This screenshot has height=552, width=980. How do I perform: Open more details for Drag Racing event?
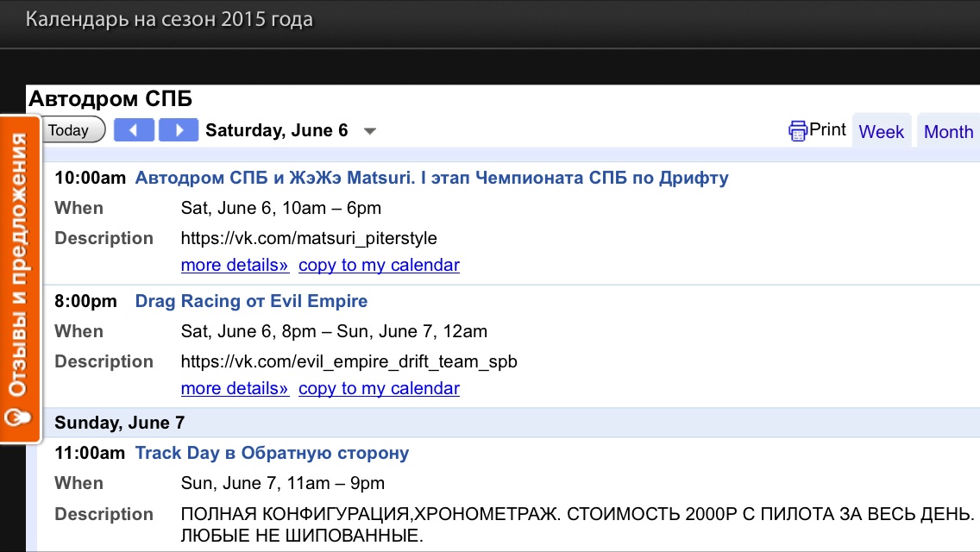point(235,388)
